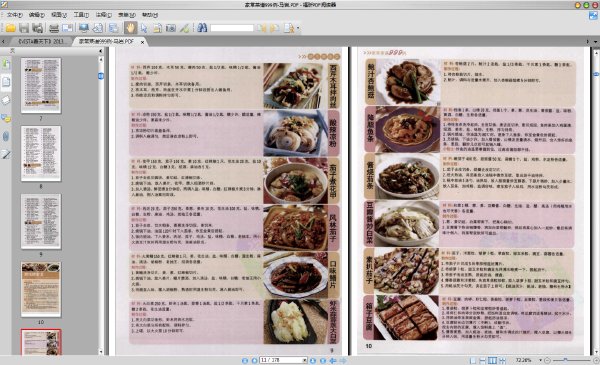Open the second menu (Edit) in menu bar
The height and width of the screenshot is (365, 600).
pos(37,15)
